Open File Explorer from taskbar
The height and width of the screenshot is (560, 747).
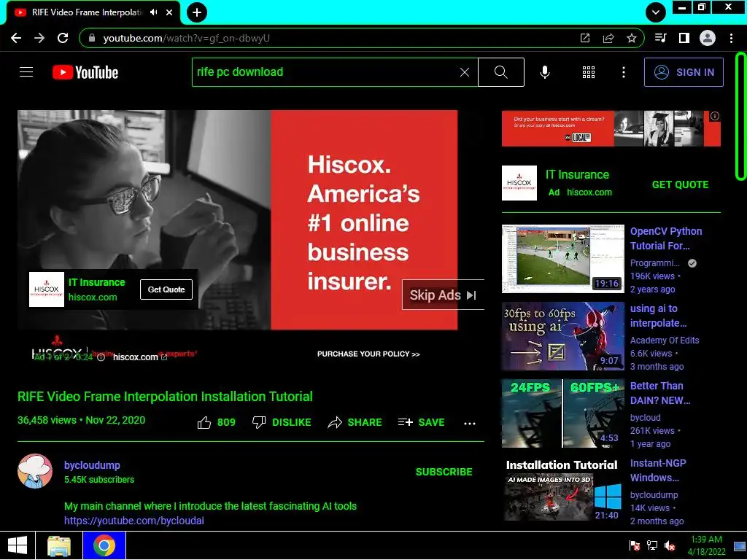(x=59, y=545)
